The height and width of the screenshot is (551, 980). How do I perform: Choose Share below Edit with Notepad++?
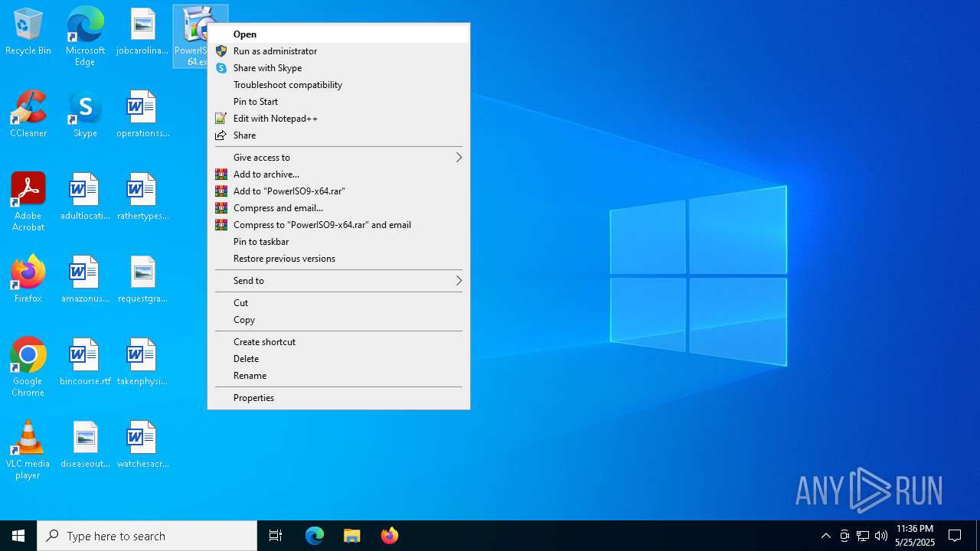[x=339, y=135]
